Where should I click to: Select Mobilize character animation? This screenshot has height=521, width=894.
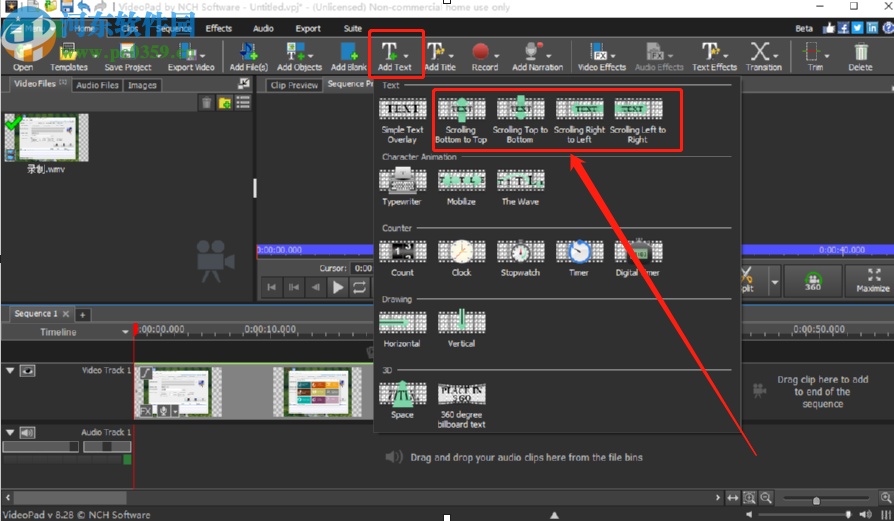461,187
